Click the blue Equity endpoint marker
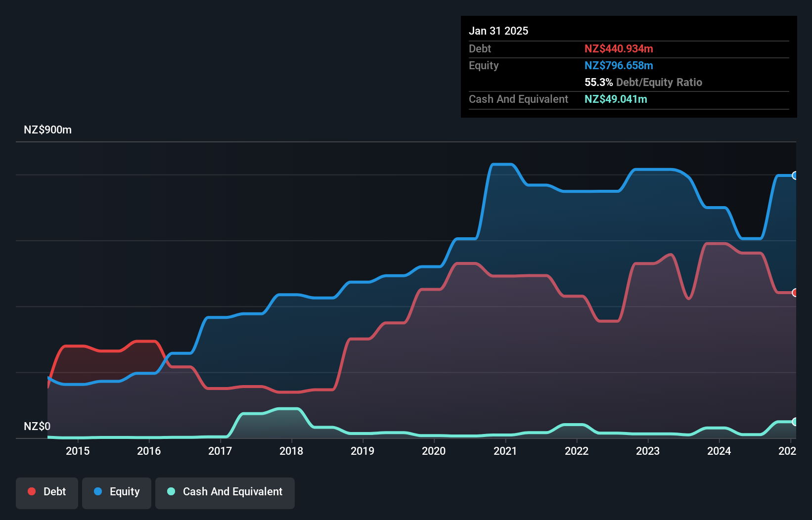Image resolution: width=812 pixels, height=520 pixels. [795, 175]
